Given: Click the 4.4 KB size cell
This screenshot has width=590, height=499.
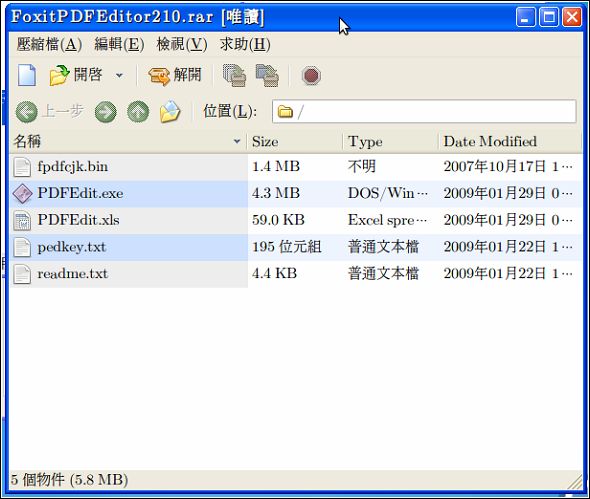Looking at the screenshot, I should coord(275,274).
